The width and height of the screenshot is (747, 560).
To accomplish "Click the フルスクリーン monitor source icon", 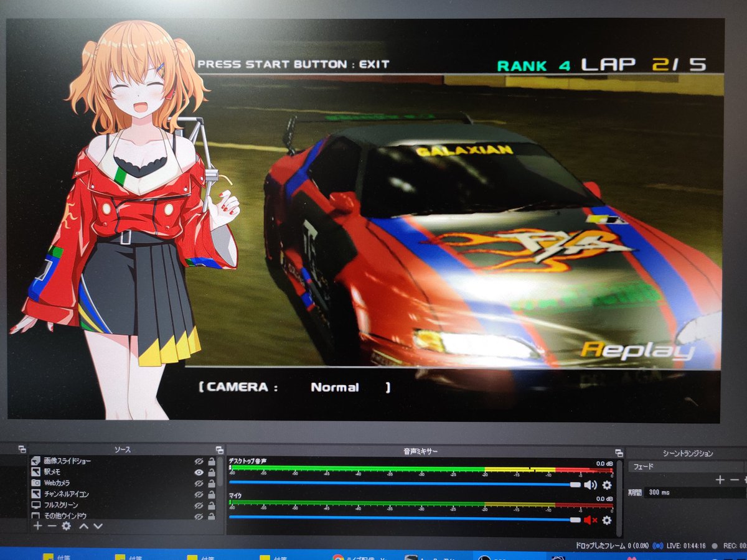I will 36,505.
